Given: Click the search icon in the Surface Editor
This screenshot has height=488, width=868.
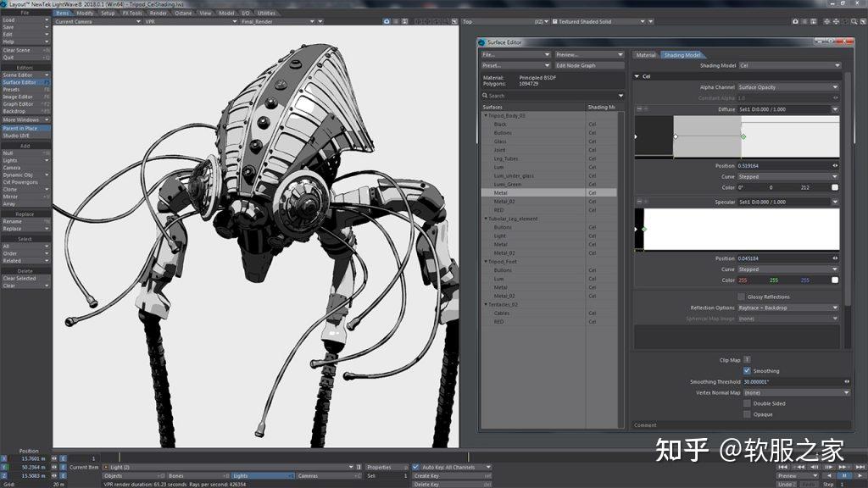Looking at the screenshot, I should pos(485,95).
